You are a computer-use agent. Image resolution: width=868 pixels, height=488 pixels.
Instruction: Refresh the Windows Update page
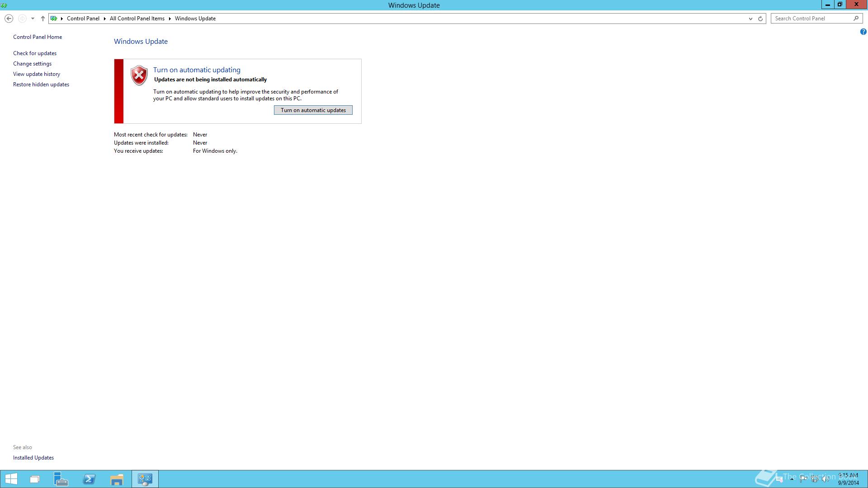click(x=760, y=19)
